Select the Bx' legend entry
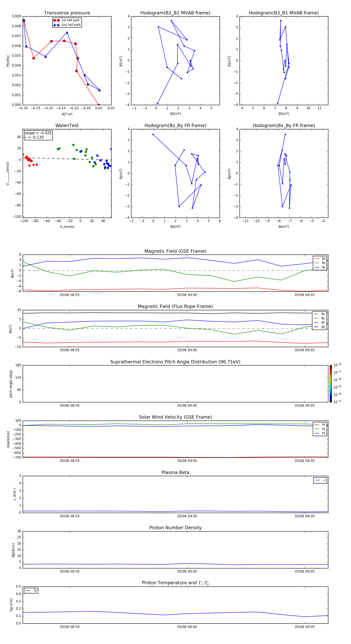 [320, 314]
